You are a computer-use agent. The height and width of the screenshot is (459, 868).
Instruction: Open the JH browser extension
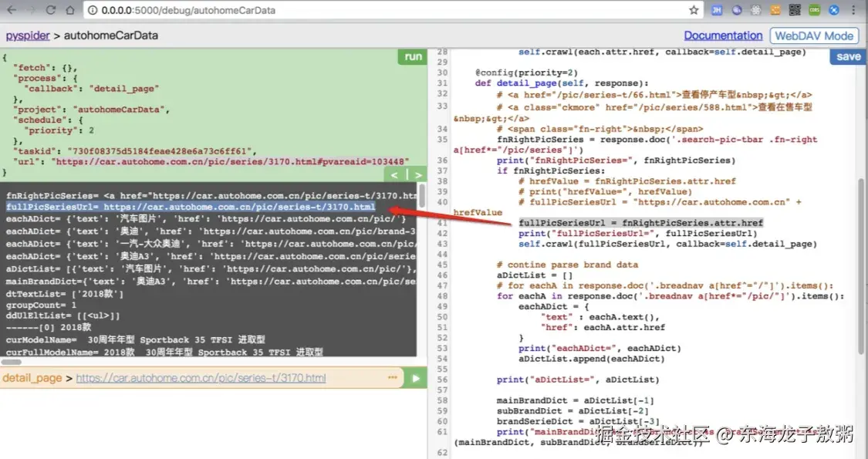[x=717, y=10]
